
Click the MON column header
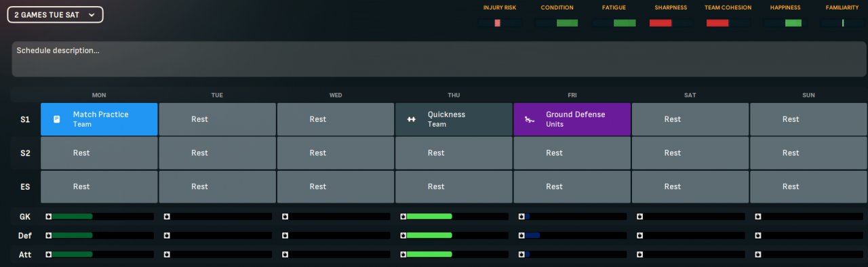click(99, 96)
